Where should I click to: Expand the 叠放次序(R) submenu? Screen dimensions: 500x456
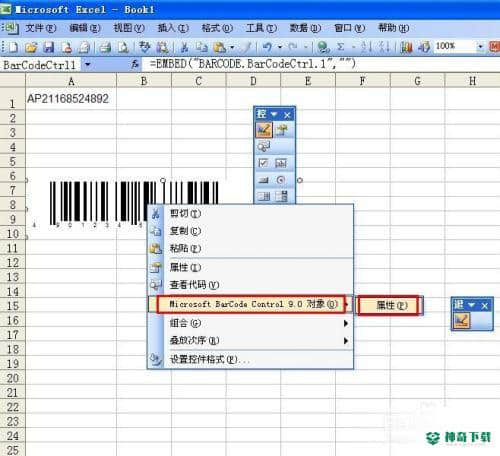click(346, 341)
